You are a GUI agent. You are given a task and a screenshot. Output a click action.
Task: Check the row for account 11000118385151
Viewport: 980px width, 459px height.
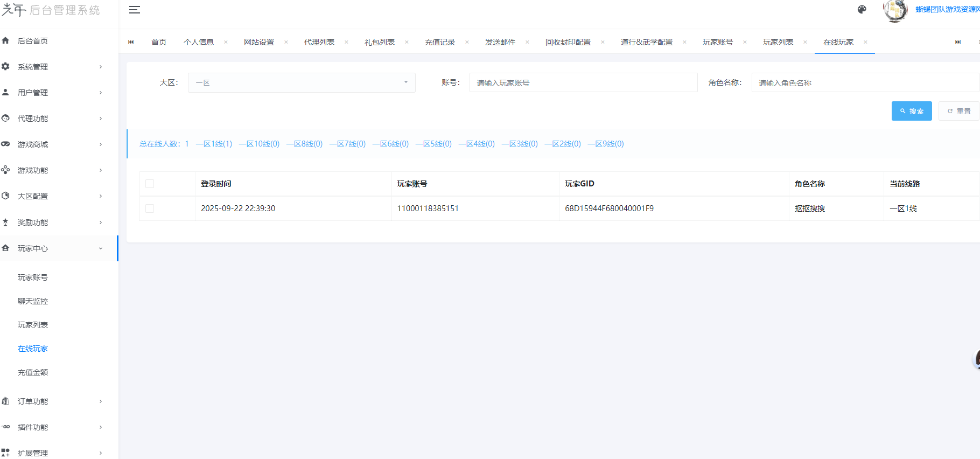[150, 208]
